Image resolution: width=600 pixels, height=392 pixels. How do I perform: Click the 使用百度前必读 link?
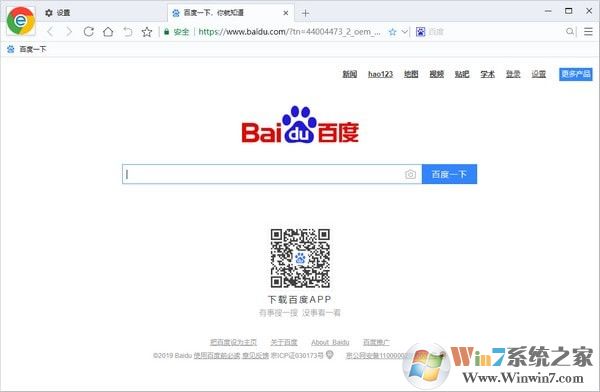click(x=217, y=356)
